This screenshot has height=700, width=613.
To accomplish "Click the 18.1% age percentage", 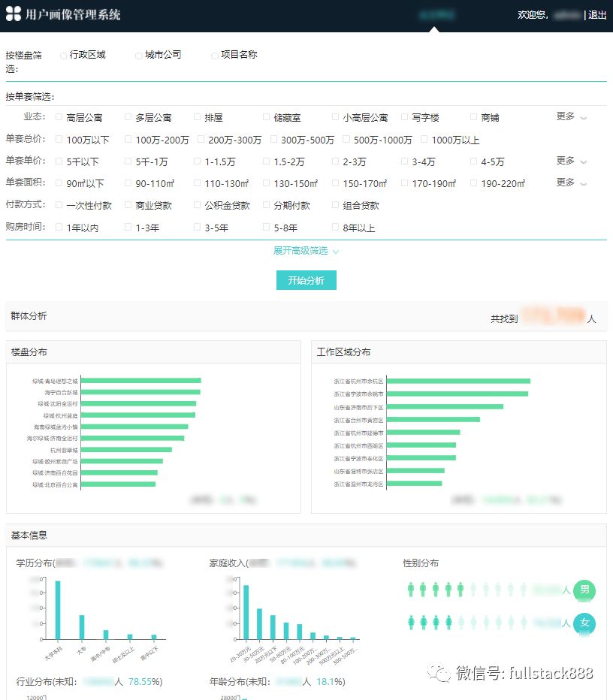I will pos(328,682).
